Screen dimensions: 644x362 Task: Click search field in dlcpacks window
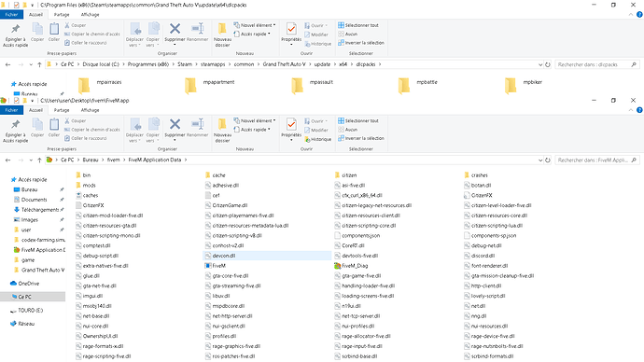click(x=596, y=64)
